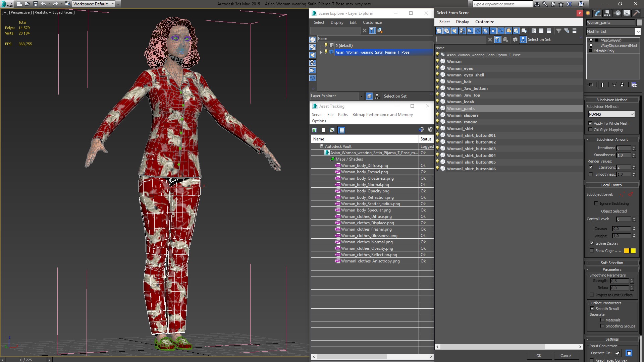Open the Utilities hammer tab
This screenshot has width=644, height=362.
tap(636, 13)
